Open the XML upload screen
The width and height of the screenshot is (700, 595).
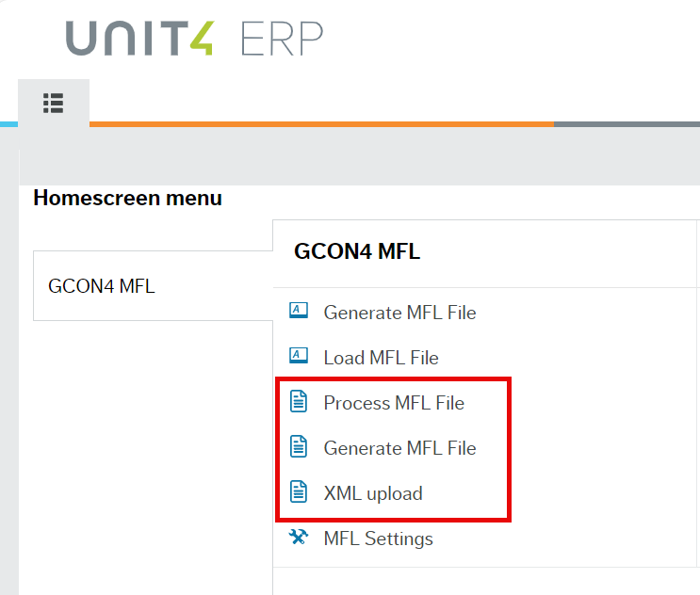[x=373, y=493]
